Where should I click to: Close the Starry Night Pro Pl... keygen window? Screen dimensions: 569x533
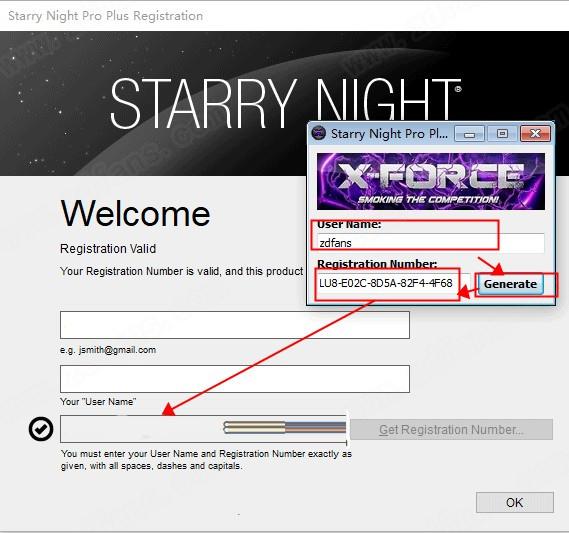(x=535, y=134)
